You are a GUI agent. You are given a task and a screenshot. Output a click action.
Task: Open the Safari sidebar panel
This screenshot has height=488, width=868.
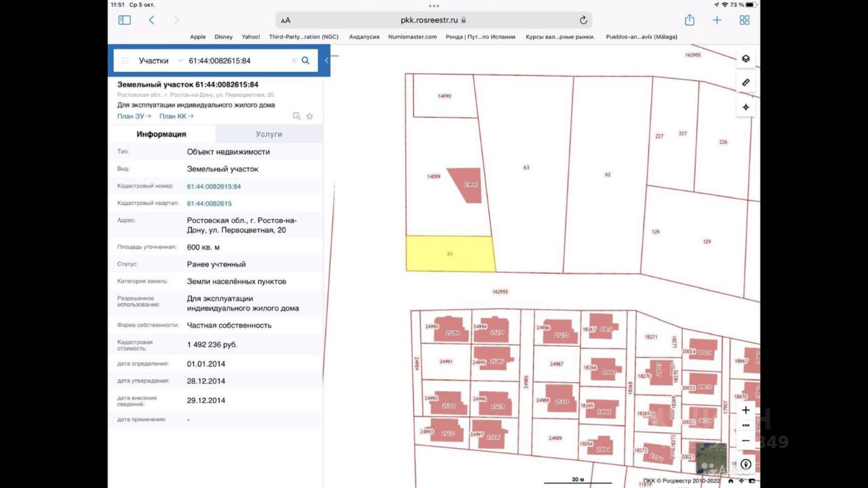pyautogui.click(x=124, y=20)
